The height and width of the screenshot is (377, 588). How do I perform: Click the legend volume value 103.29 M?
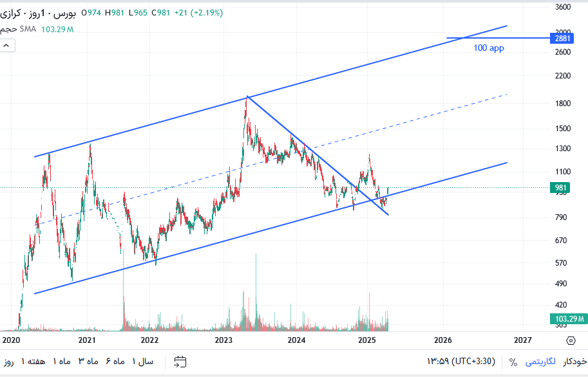(x=57, y=29)
